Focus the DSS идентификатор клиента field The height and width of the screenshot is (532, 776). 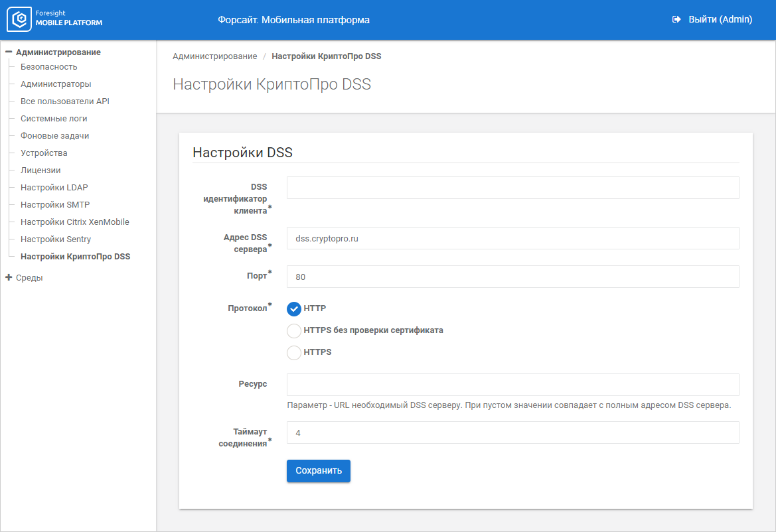(512, 188)
